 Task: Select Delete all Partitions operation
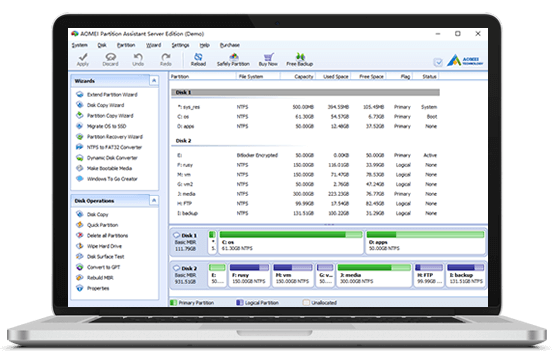103,235
